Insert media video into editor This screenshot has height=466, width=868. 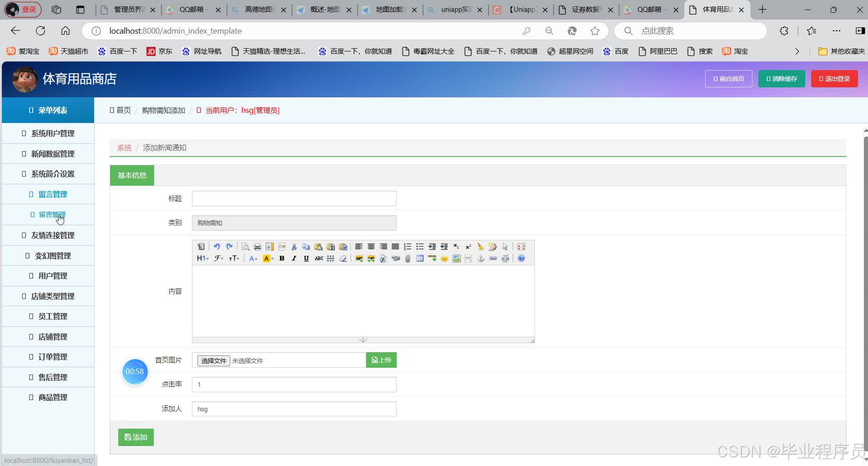pos(396,258)
